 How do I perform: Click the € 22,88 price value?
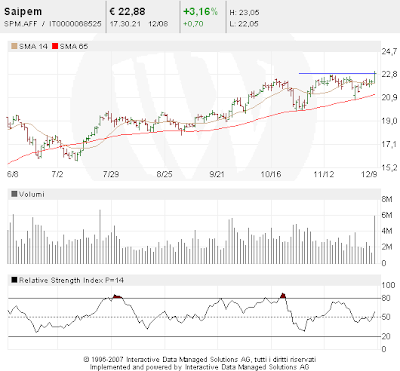(127, 12)
